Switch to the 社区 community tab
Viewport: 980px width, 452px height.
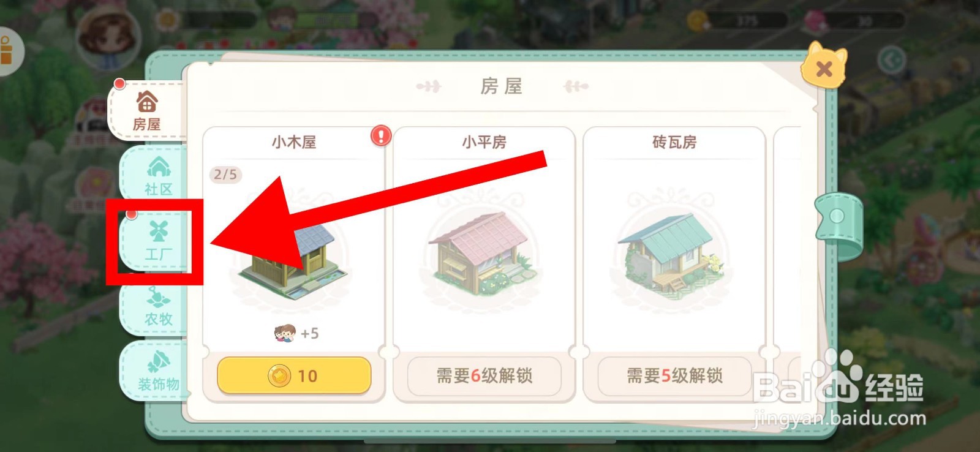pyautogui.click(x=157, y=176)
